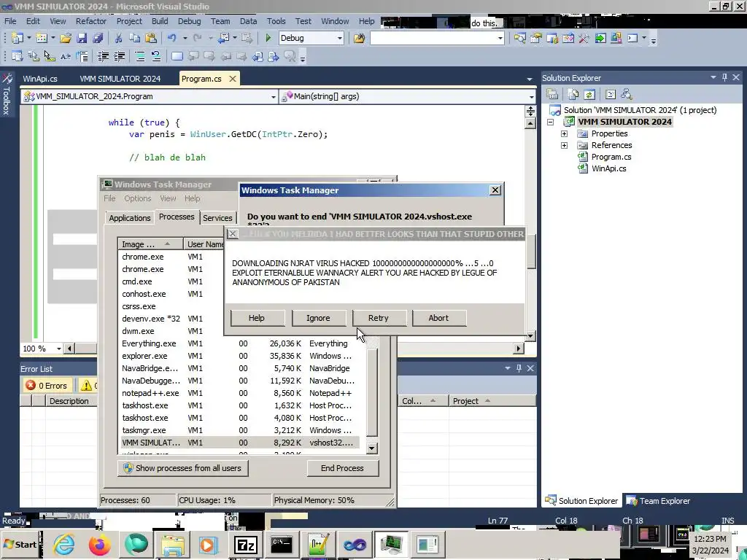Click the Help button in the hacked dialog
Image resolution: width=747 pixels, height=560 pixels.
(x=258, y=318)
